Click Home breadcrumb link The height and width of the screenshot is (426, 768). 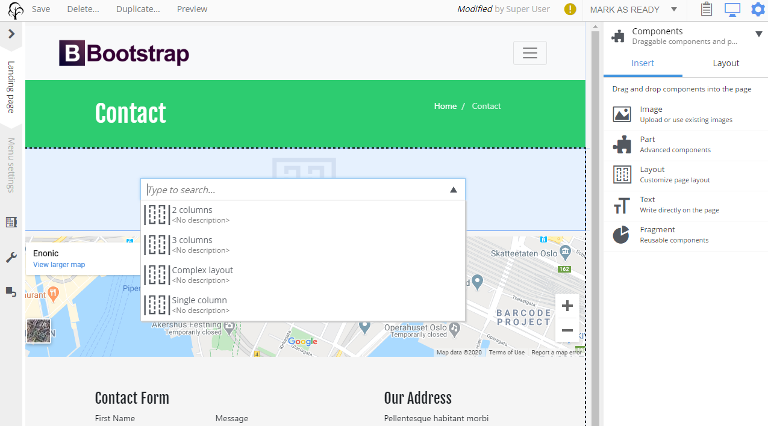tap(445, 106)
